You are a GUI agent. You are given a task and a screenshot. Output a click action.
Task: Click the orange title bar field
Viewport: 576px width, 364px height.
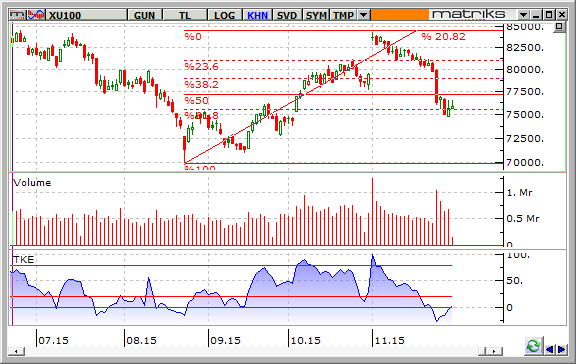coord(400,15)
